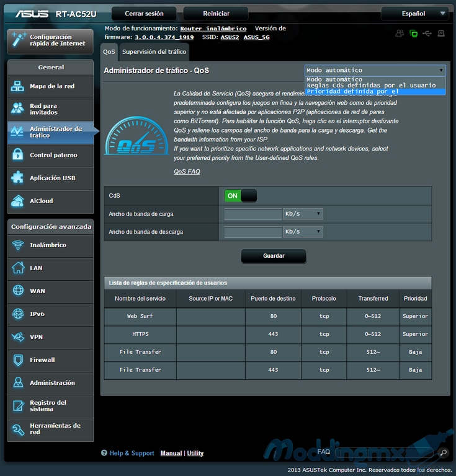456x476 pixels.
Task: Click the WAN globe icon
Action: tap(18, 291)
